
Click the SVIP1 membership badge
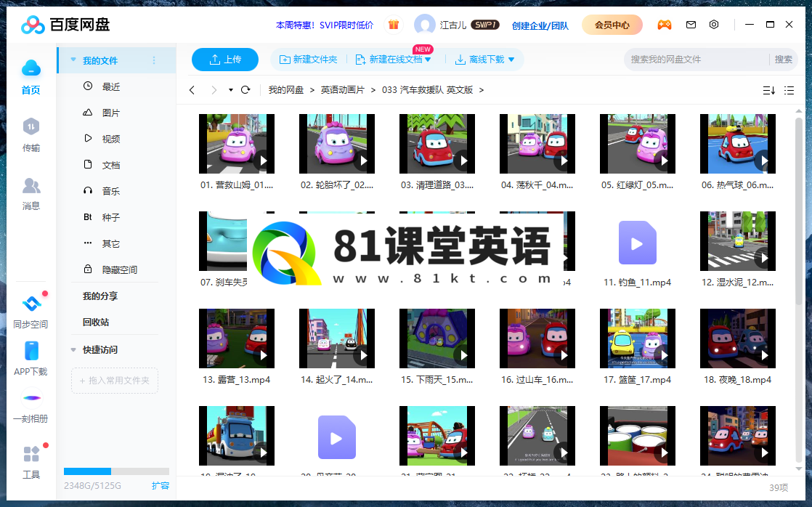click(485, 25)
